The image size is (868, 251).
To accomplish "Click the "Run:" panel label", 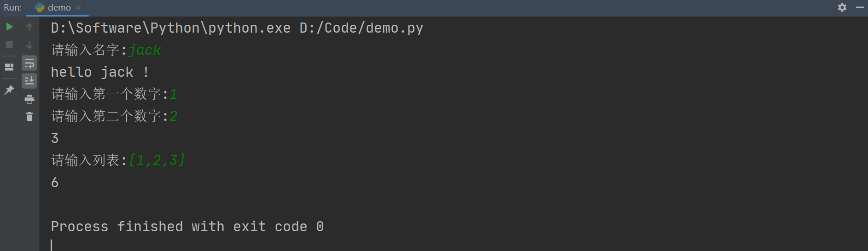I will (12, 8).
